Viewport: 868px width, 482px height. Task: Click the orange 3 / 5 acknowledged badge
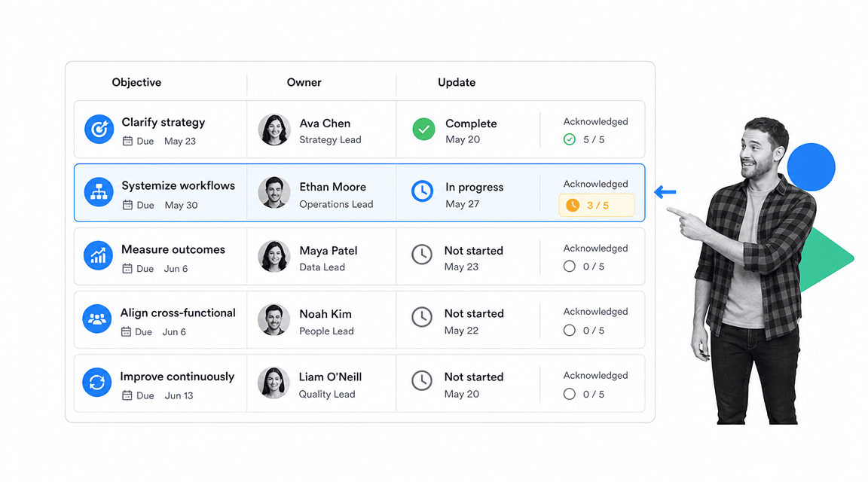point(596,206)
